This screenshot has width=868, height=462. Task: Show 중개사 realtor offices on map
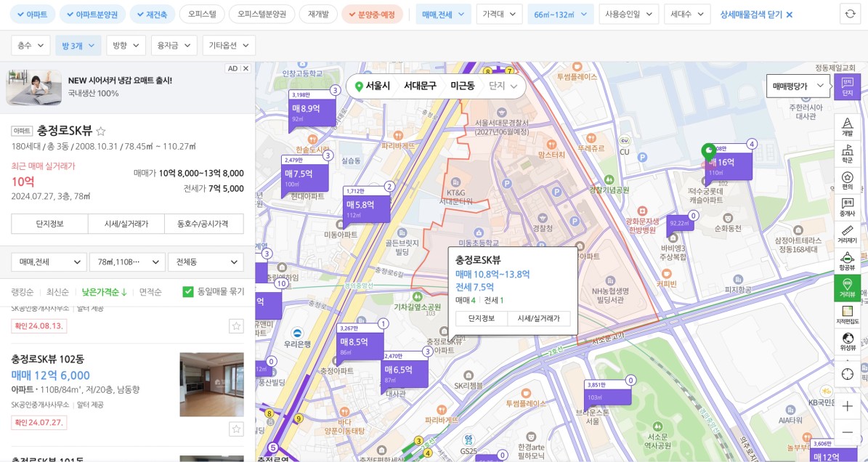pos(847,208)
